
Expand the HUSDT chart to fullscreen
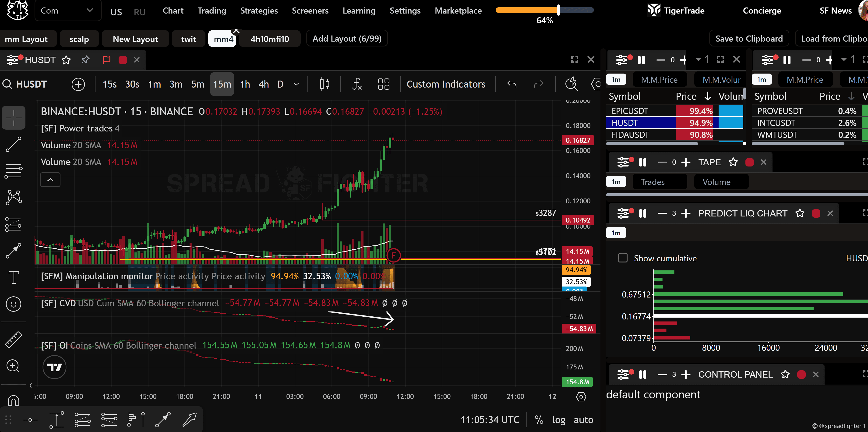tap(575, 60)
